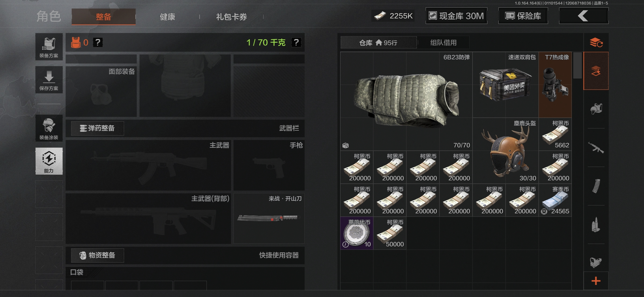The height and width of the screenshot is (297, 644).
Task: Filter warehouse by magazine icon
Action: 596,186
